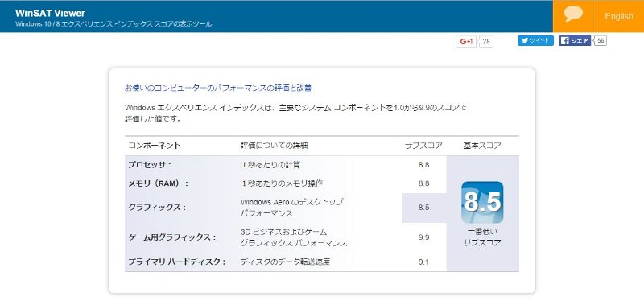644x305 pixels.
Task: Select the プライマリ ハードディスク row label
Action: tap(177, 262)
